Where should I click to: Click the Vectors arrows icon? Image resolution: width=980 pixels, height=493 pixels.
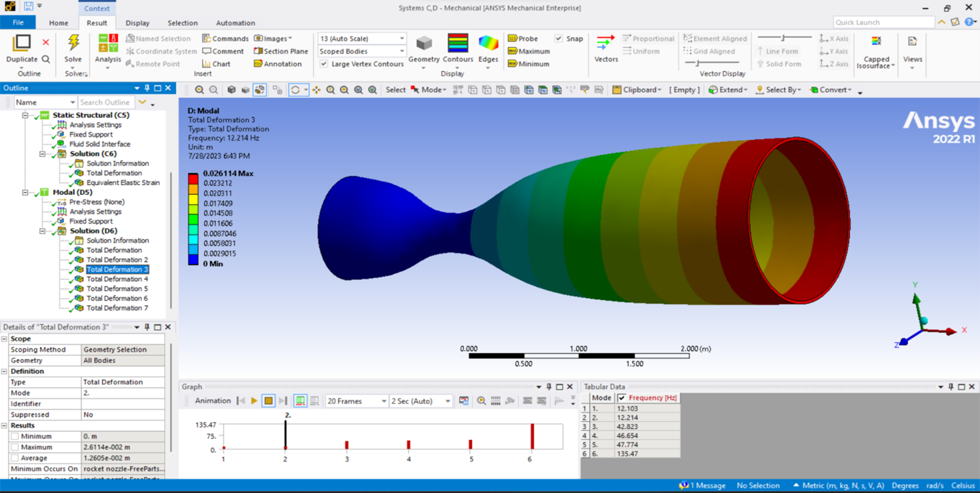(606, 43)
